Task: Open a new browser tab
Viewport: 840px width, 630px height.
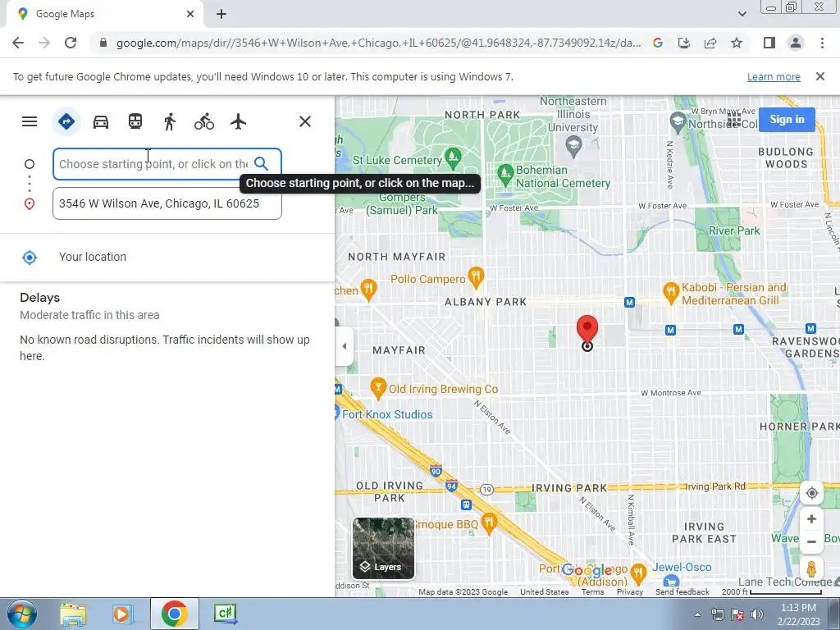Action: (221, 14)
